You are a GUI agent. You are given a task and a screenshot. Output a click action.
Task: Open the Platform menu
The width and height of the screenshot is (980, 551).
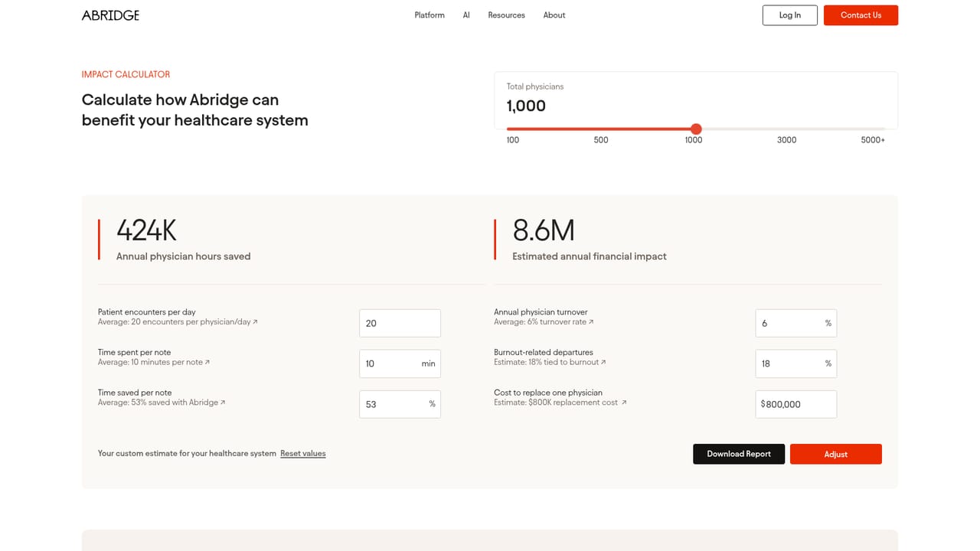pyautogui.click(x=430, y=15)
